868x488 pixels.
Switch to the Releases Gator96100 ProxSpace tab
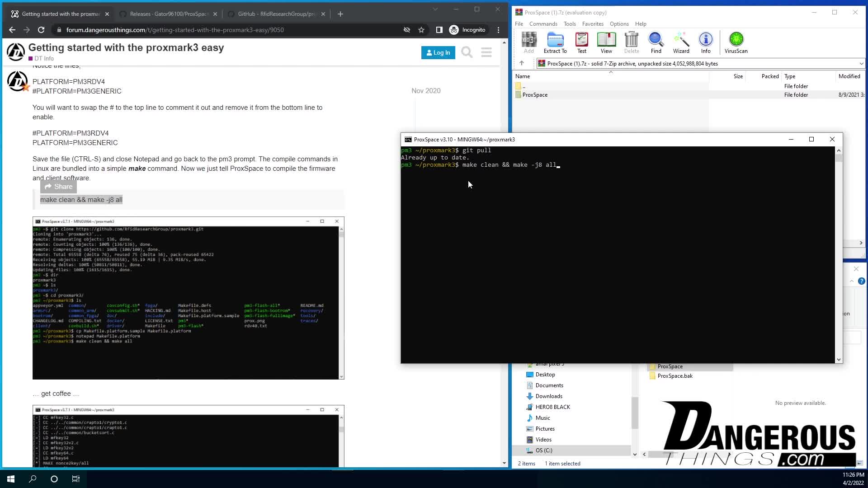click(x=168, y=14)
